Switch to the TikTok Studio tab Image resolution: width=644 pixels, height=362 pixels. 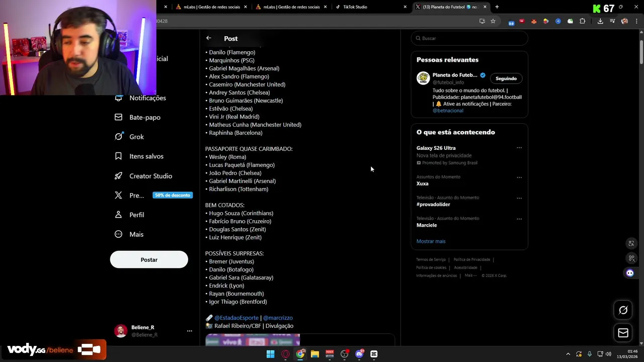pos(370,7)
